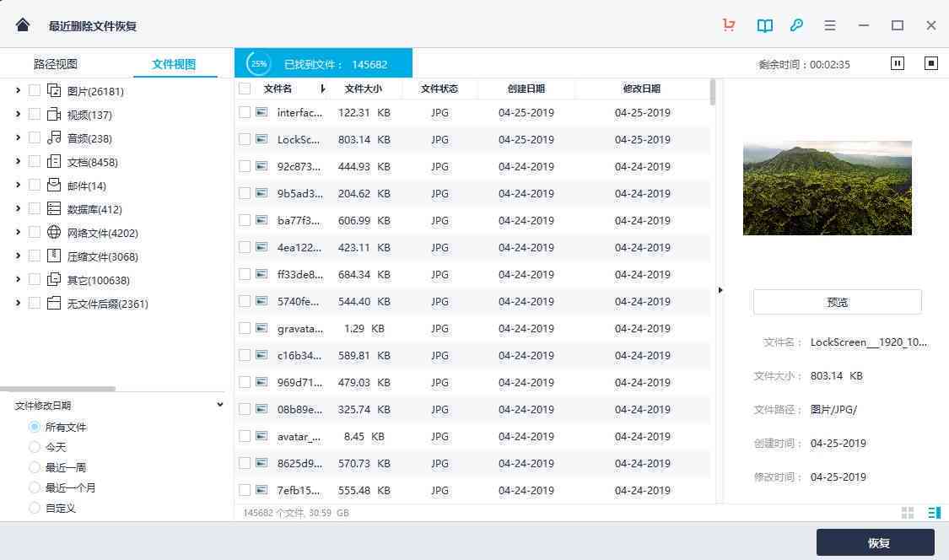Switch to list detail view
949x560 pixels.
pyautogui.click(x=935, y=513)
